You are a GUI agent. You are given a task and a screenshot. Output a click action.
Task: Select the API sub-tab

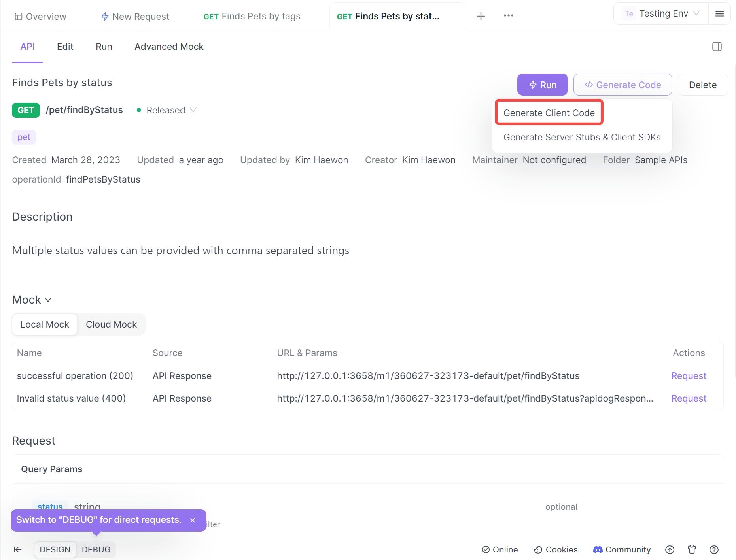(x=27, y=47)
